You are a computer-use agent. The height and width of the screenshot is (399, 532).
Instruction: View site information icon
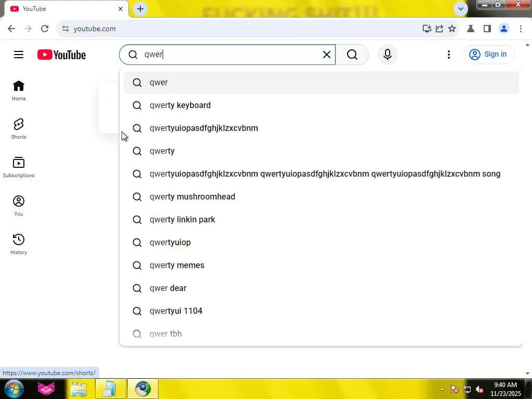[x=65, y=29]
